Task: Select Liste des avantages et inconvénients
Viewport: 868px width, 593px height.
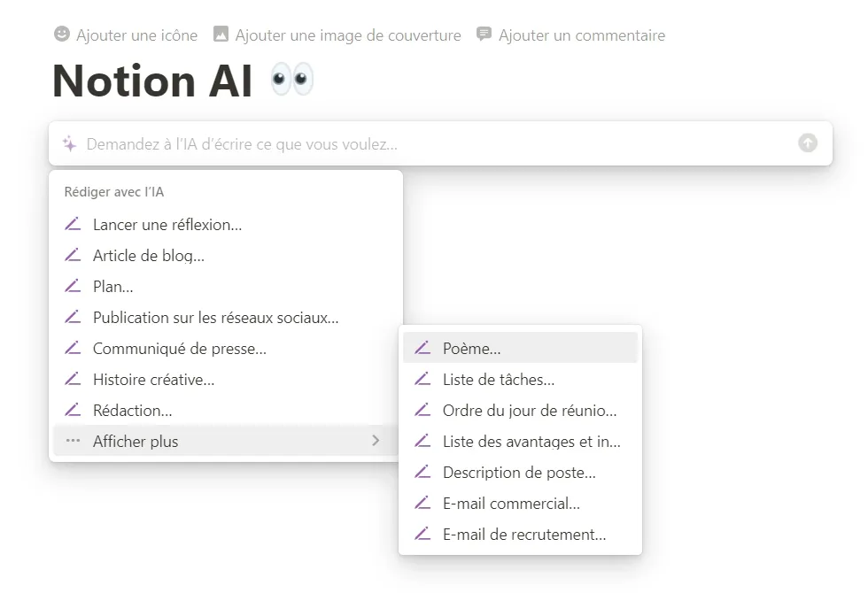Action: coord(521,442)
